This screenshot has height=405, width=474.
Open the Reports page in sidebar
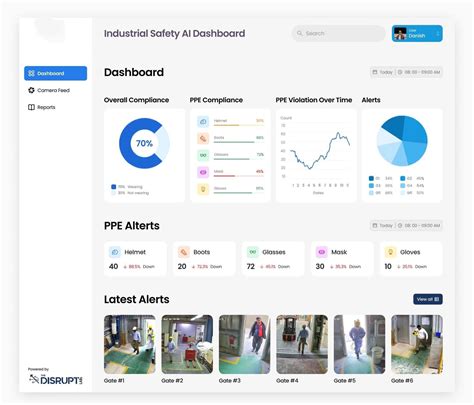click(x=42, y=107)
